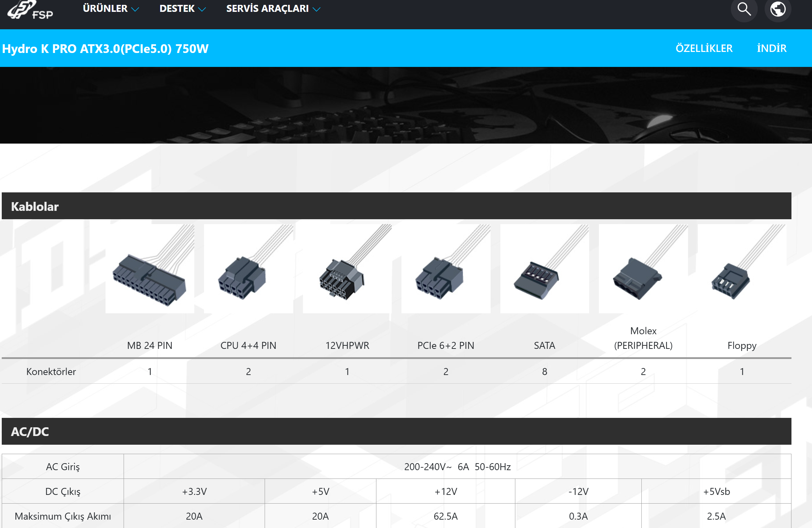Click the Floppy label
Viewport: 812px width, 528px height.
pyautogui.click(x=742, y=346)
